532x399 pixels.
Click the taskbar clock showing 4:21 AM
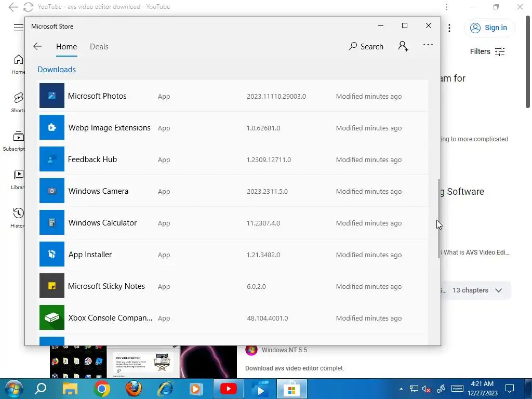coord(482,389)
